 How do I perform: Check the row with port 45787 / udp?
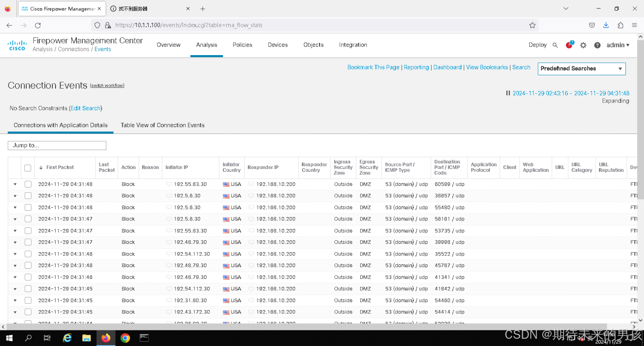click(x=28, y=266)
